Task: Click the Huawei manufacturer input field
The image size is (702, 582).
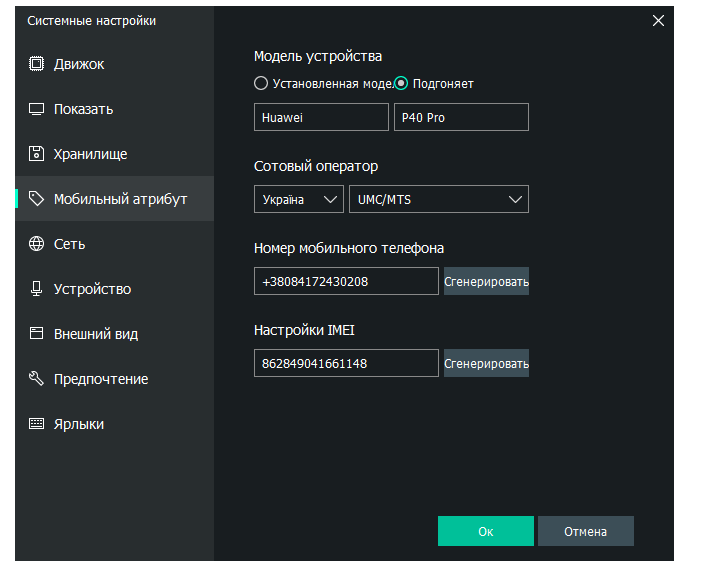Action: [321, 117]
